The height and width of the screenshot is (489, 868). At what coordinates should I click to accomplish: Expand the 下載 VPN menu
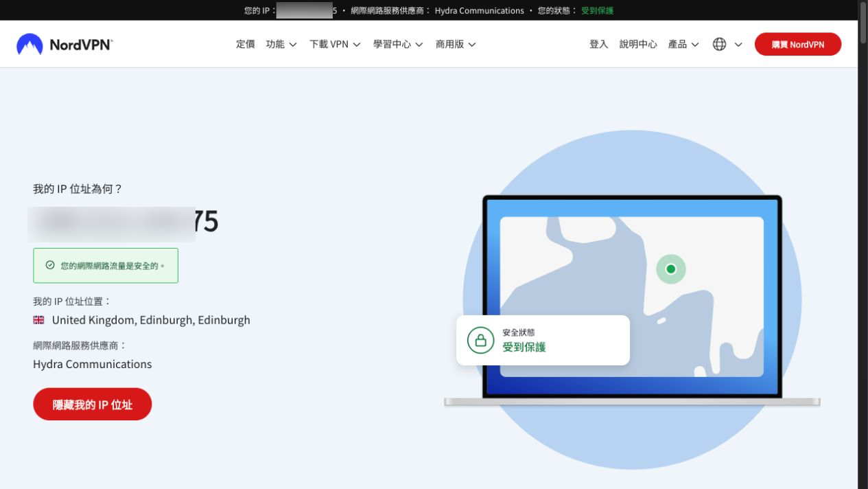pyautogui.click(x=335, y=44)
